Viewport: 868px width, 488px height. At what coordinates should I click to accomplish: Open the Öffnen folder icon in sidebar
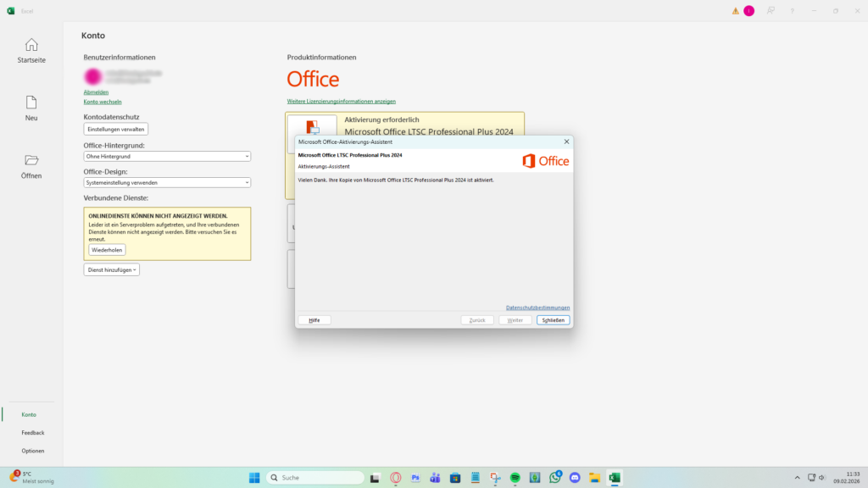click(x=31, y=160)
